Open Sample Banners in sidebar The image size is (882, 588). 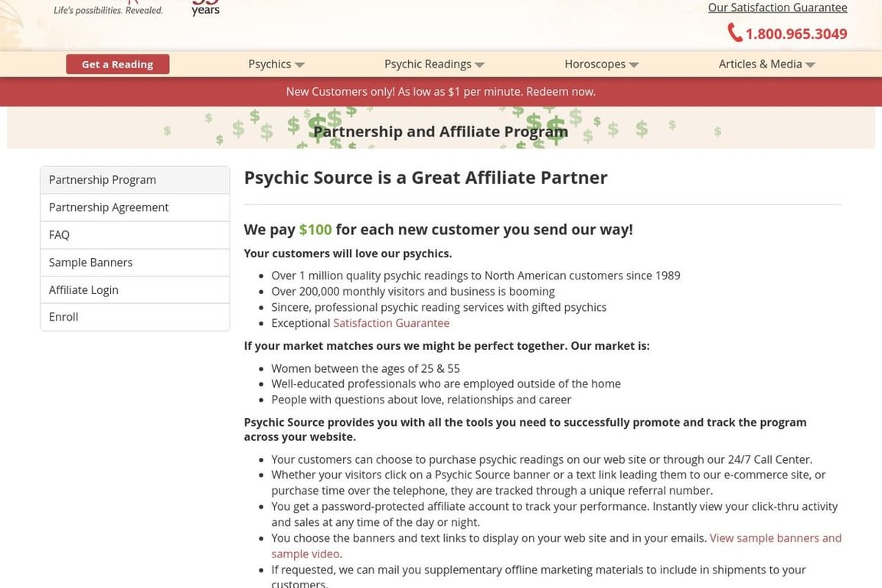click(x=135, y=263)
